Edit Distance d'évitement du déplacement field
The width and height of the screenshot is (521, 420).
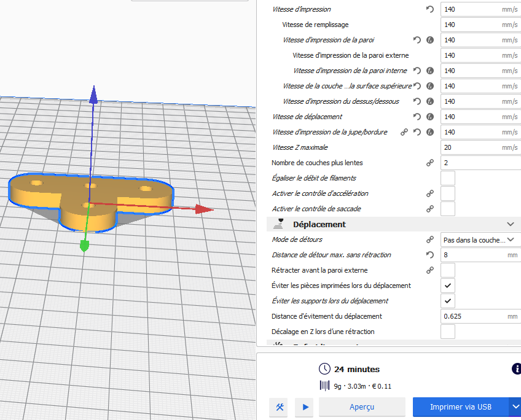(x=481, y=316)
